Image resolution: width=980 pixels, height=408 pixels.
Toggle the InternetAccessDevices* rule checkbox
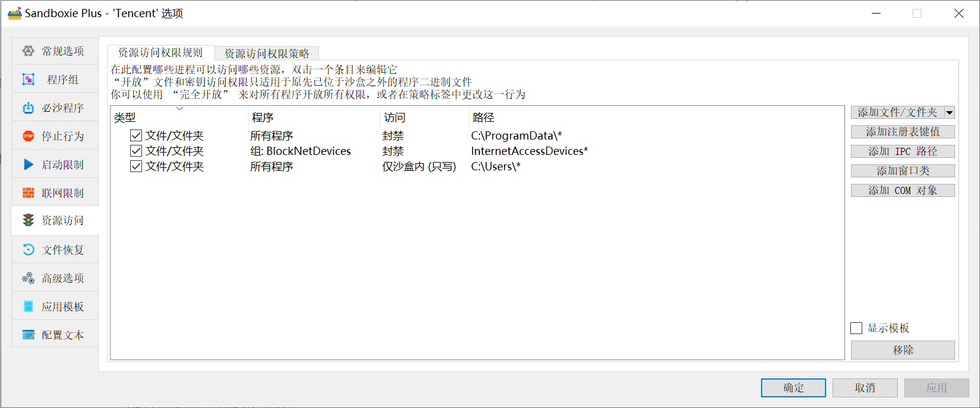[136, 151]
